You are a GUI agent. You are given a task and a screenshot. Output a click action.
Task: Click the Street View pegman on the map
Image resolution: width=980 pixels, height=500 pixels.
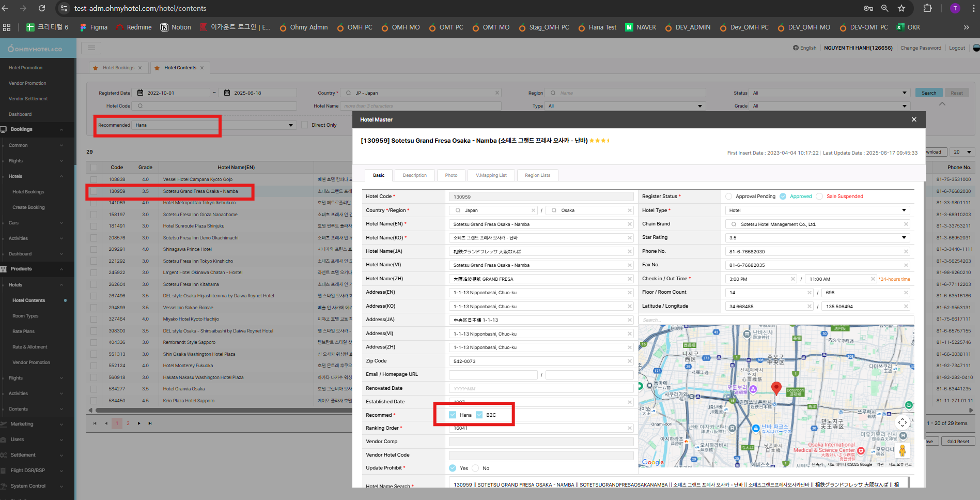[x=902, y=450]
